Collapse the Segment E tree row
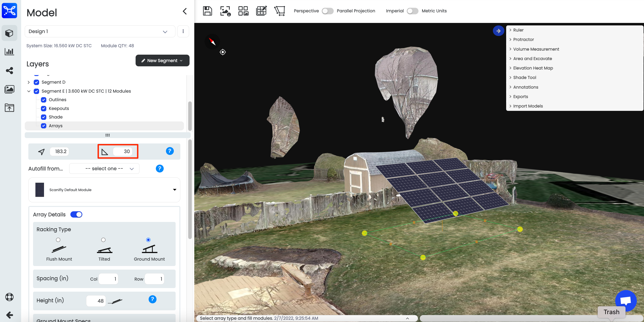Image resolution: width=644 pixels, height=322 pixels. 29,91
